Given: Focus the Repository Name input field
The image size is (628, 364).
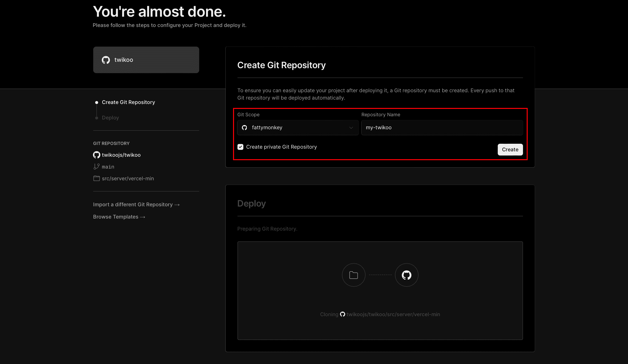Looking at the screenshot, I should 442,128.
